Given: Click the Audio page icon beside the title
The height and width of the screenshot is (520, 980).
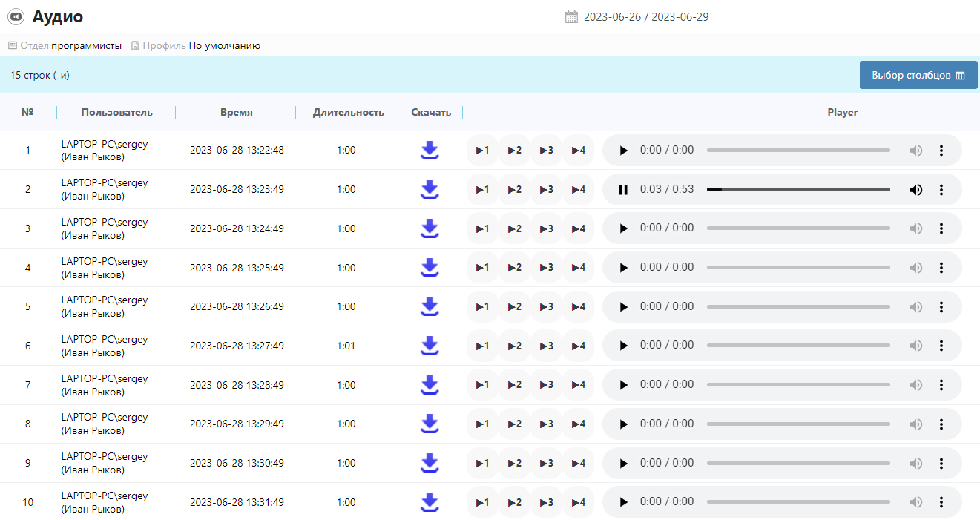Looking at the screenshot, I should click(x=16, y=17).
